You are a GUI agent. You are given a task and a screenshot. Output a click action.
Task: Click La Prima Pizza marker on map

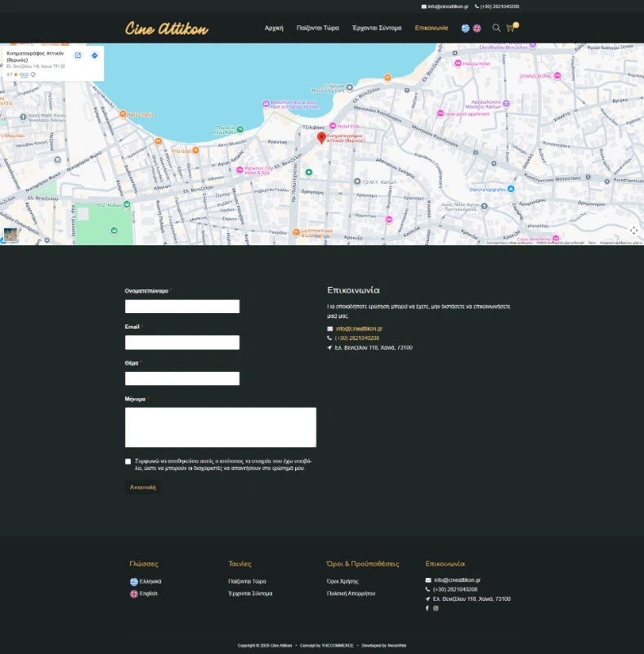(x=296, y=232)
